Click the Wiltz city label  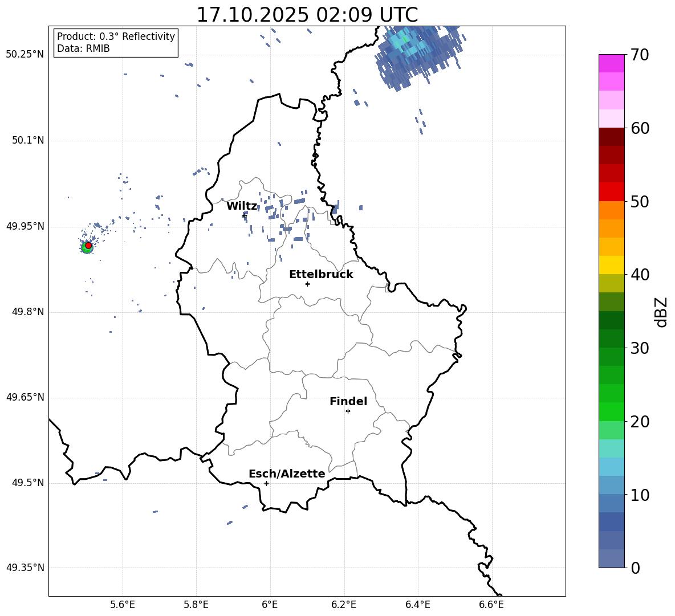(242, 206)
